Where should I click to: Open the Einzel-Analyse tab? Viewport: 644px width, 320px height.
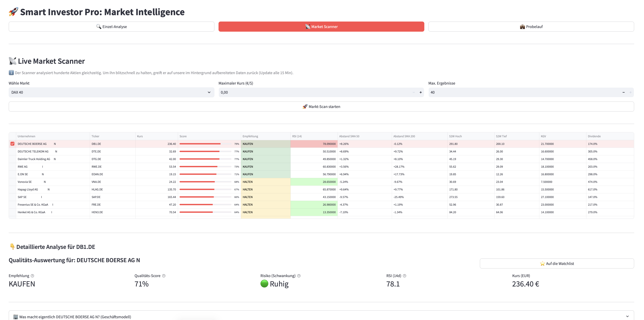[111, 26]
